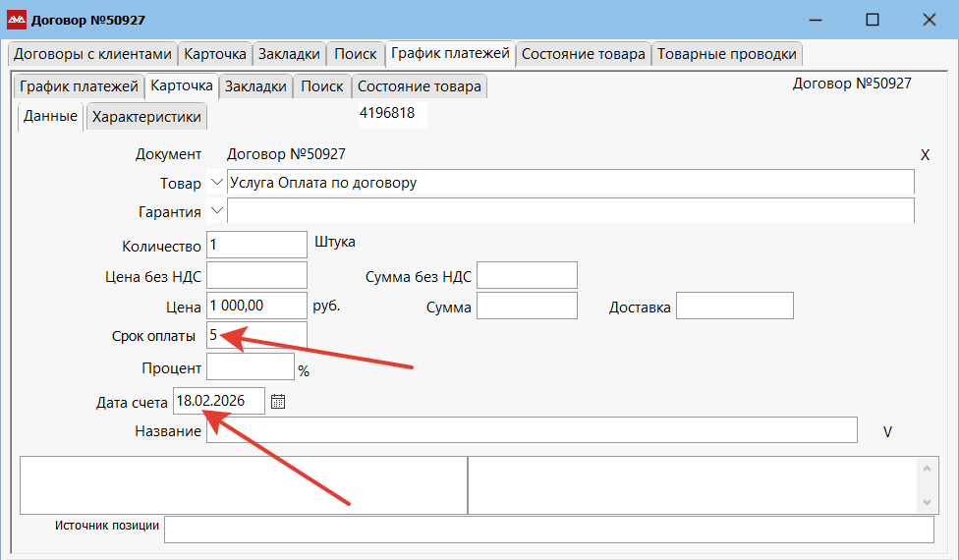The height and width of the screenshot is (560, 959).
Task: Expand the Товар dropdown arrow
Action: 217,183
